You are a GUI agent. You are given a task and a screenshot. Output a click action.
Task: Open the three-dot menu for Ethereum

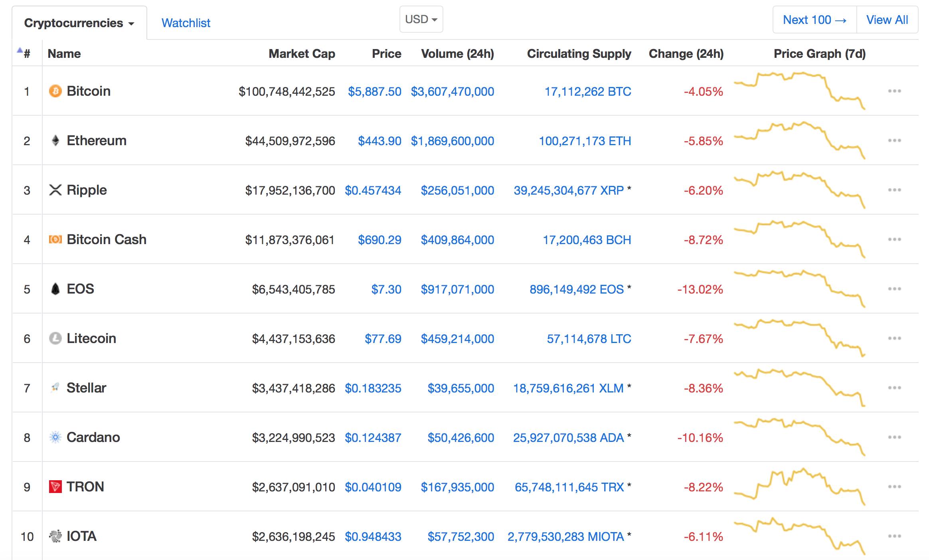pos(894,140)
